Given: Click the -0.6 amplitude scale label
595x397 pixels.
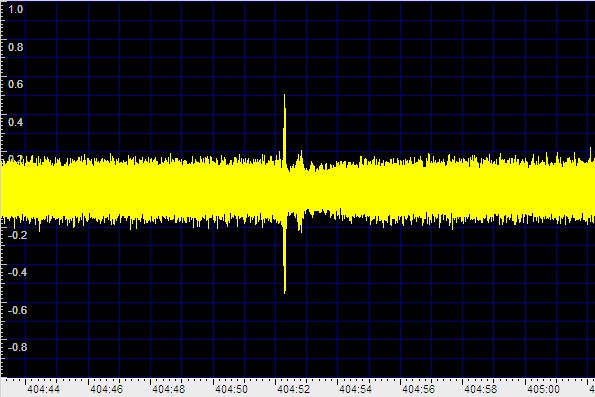Looking at the screenshot, I should point(17,310).
